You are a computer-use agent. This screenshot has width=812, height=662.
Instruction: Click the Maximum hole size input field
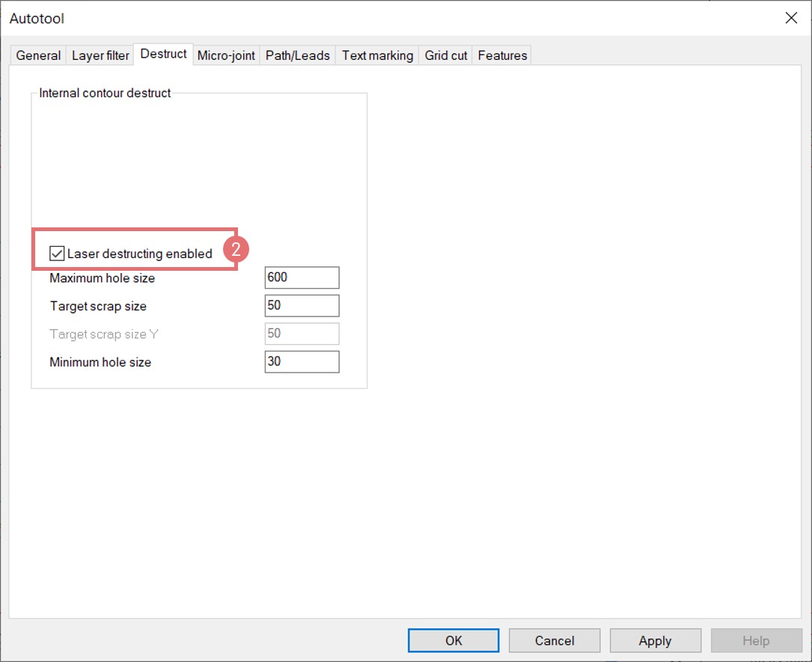302,278
